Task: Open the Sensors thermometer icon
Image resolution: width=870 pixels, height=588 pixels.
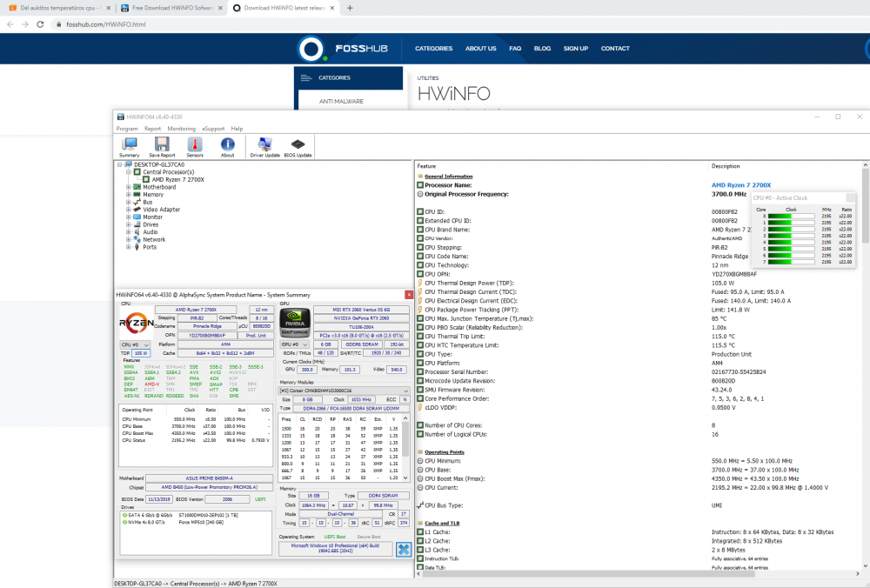Action: [x=195, y=147]
